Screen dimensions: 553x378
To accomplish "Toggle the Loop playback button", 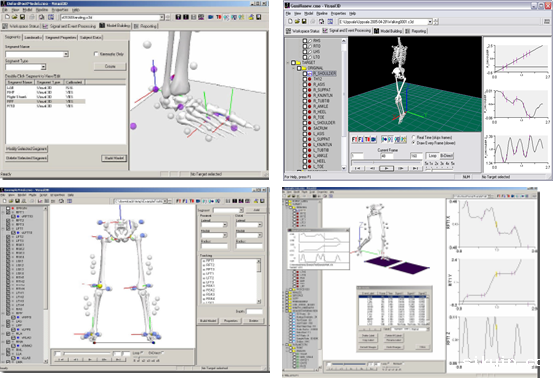I will [x=432, y=156].
